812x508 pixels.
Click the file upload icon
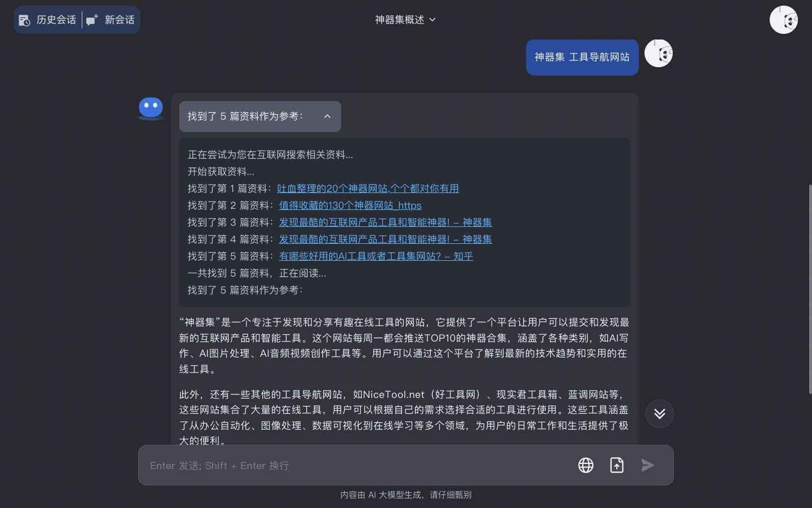click(x=617, y=465)
